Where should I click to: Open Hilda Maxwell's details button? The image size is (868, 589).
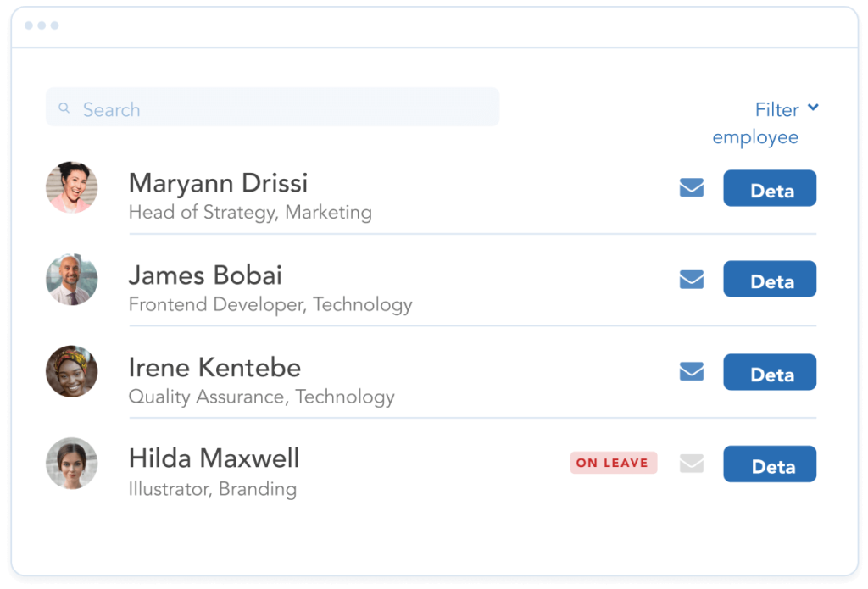click(769, 464)
